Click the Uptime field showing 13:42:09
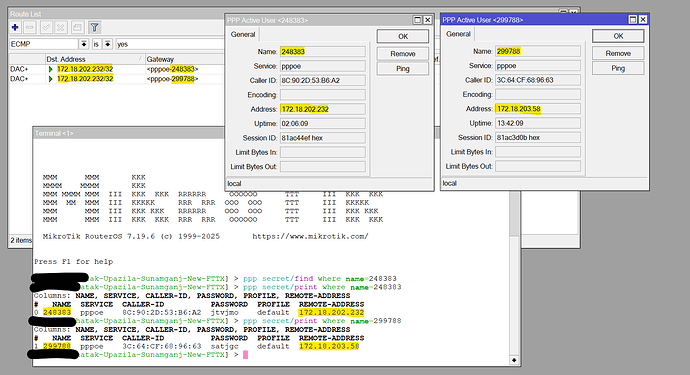Image resolution: width=690 pixels, height=375 pixels. coord(538,123)
